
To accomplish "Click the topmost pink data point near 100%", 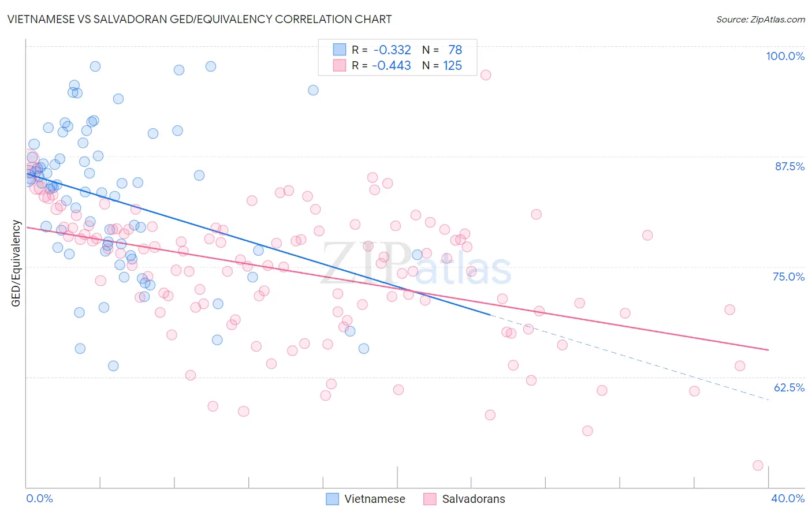I will (x=486, y=75).
